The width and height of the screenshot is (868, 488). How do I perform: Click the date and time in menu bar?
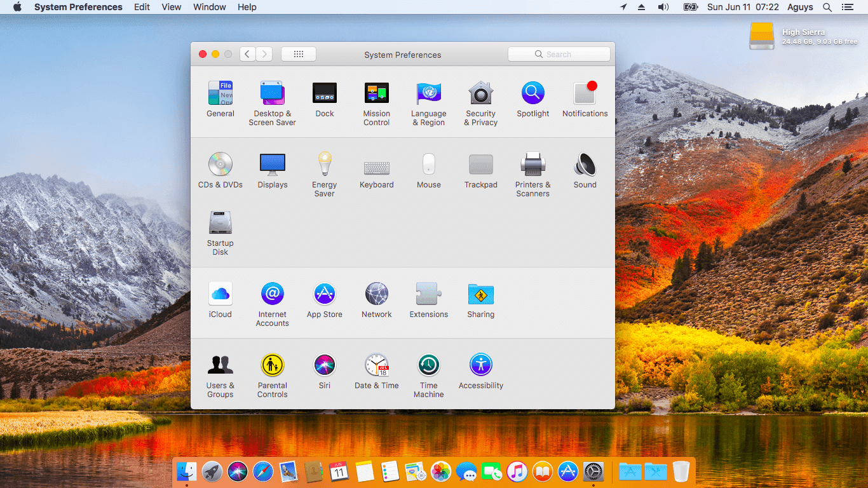coord(743,7)
